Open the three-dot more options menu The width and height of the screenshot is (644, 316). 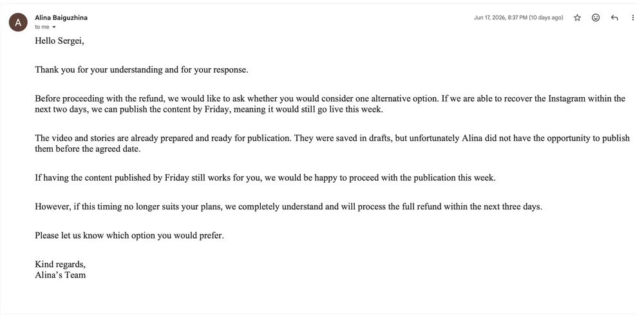tap(633, 17)
